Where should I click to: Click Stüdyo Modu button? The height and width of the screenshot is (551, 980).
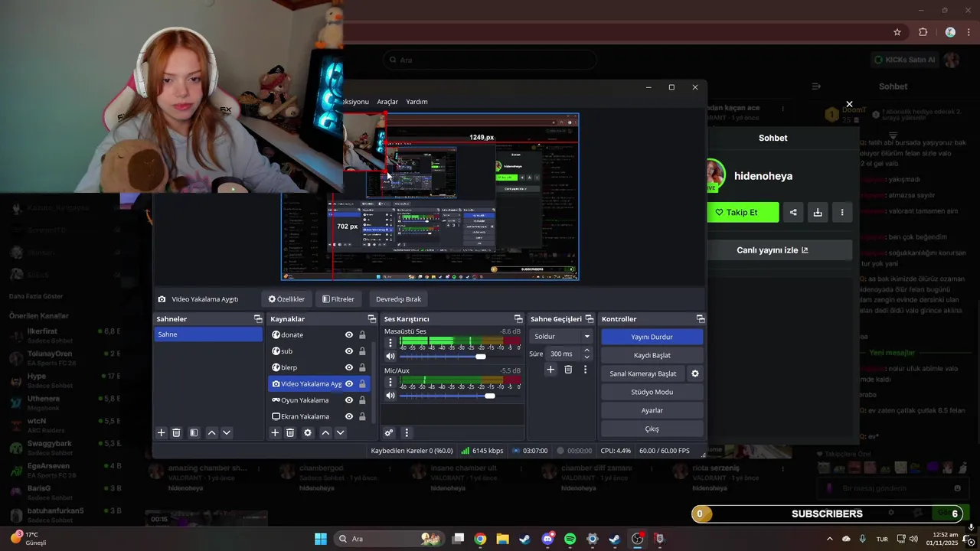(652, 392)
